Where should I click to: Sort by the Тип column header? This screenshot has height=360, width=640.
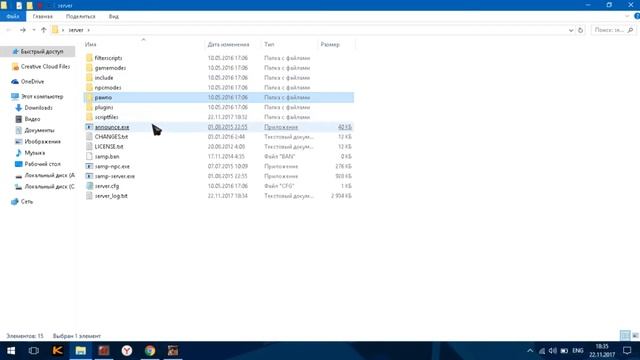point(269,44)
